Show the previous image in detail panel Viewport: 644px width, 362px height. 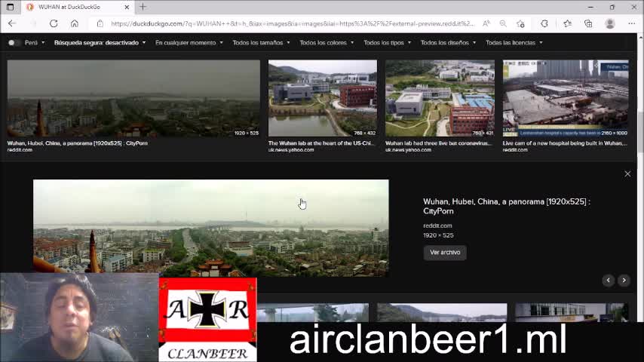609,281
